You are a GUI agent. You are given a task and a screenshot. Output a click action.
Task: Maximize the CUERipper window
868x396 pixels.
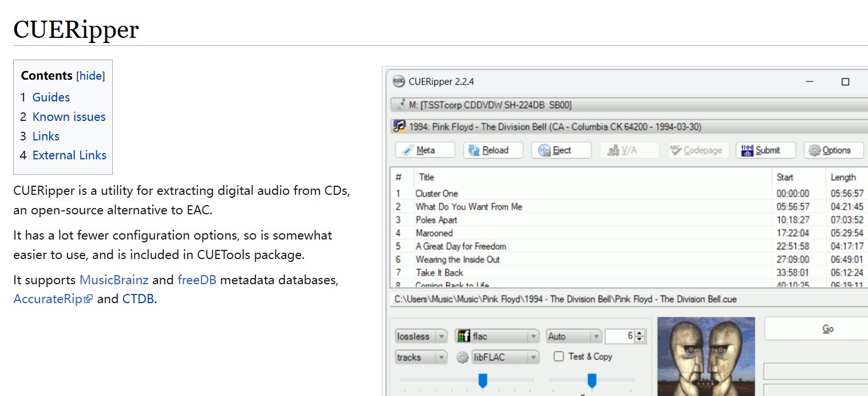845,82
